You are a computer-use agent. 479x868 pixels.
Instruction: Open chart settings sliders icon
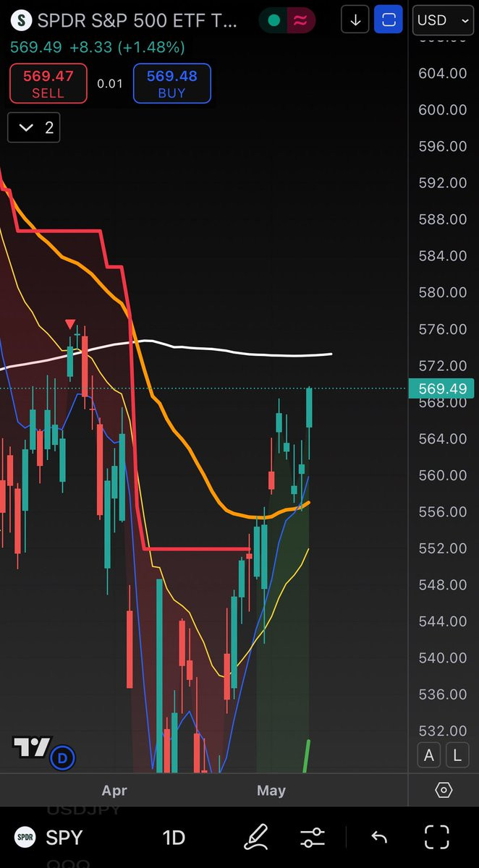point(313,838)
